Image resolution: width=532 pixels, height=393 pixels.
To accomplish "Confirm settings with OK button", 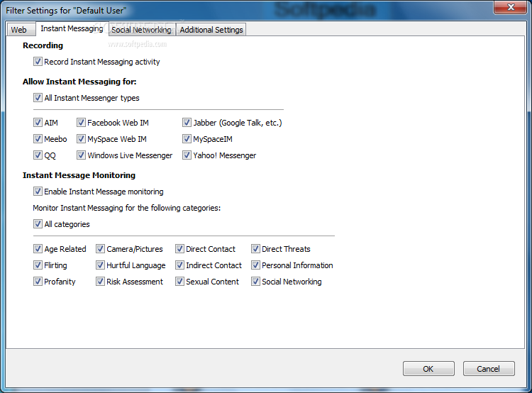I will coord(428,369).
